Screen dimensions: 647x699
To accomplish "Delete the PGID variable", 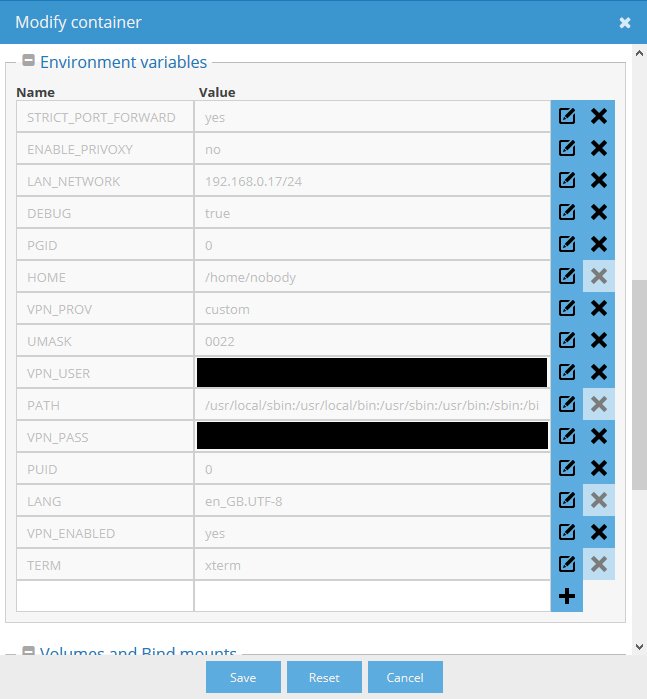I will [x=599, y=244].
